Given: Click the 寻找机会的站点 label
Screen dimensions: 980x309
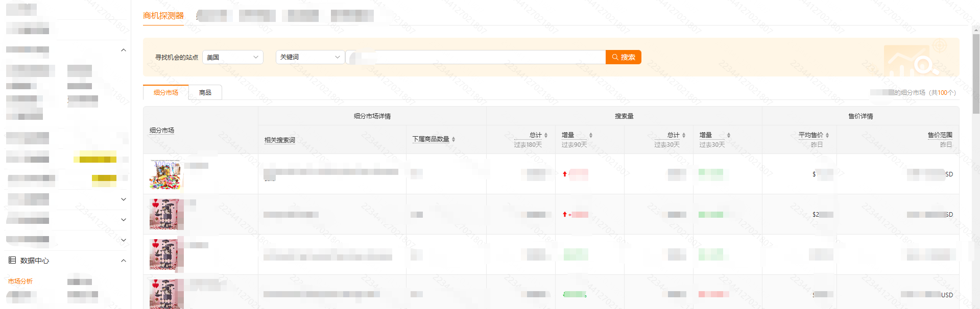Looking at the screenshot, I should click(177, 57).
